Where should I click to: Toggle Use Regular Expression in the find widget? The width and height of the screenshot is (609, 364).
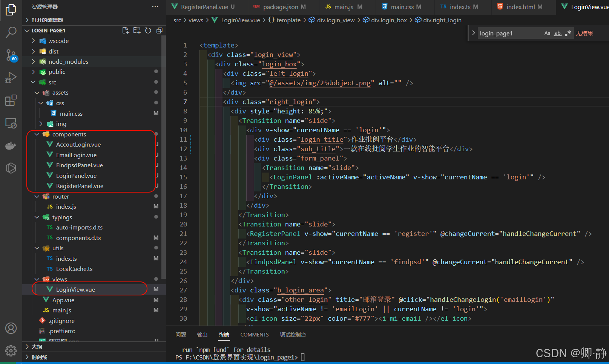pyautogui.click(x=568, y=33)
